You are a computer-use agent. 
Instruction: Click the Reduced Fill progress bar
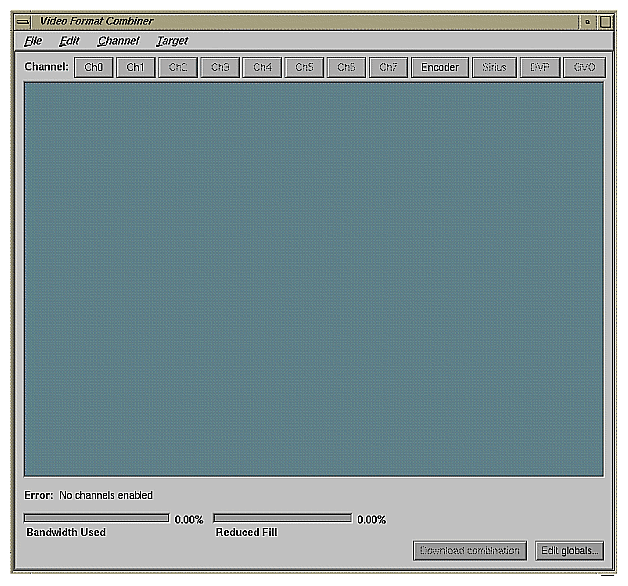tap(283, 518)
